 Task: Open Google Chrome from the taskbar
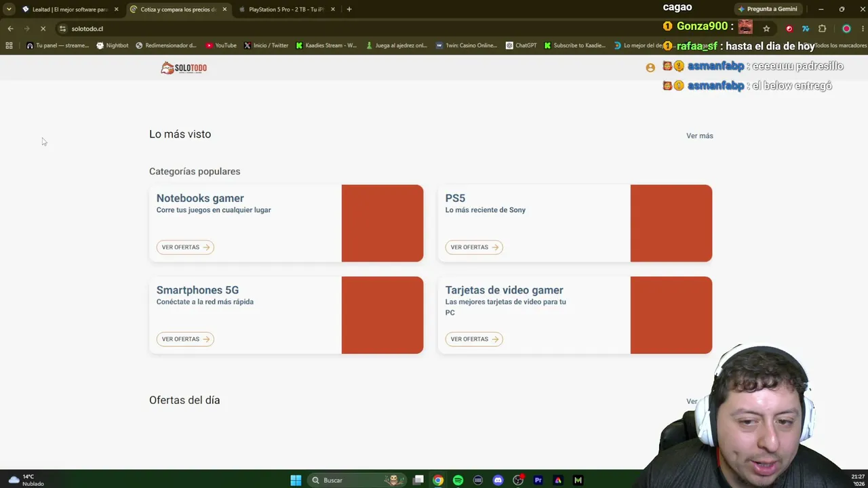coord(438,480)
